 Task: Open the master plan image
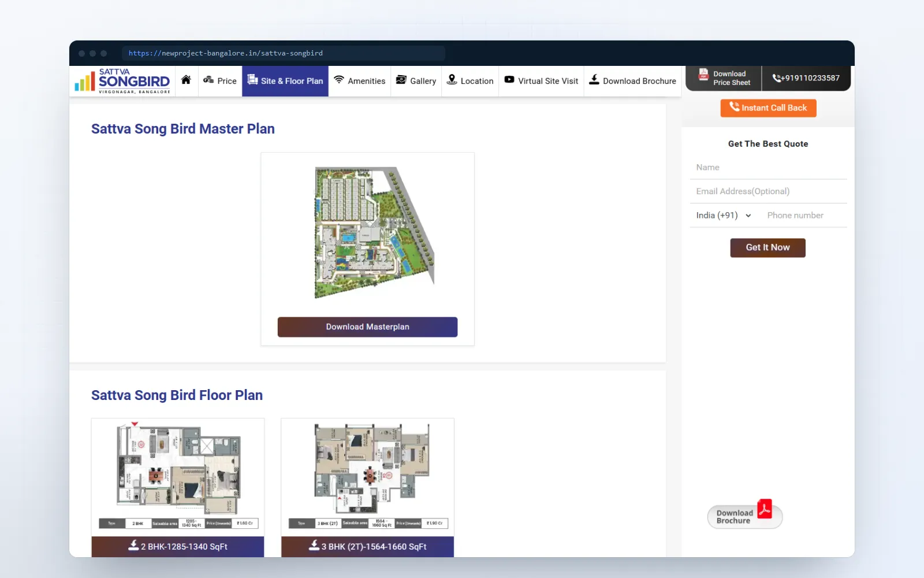point(374,233)
